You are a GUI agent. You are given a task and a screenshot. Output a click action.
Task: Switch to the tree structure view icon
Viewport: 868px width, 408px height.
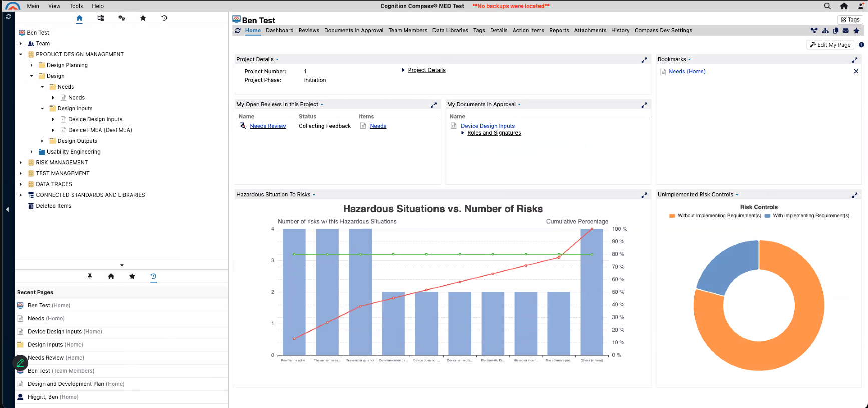click(x=101, y=18)
